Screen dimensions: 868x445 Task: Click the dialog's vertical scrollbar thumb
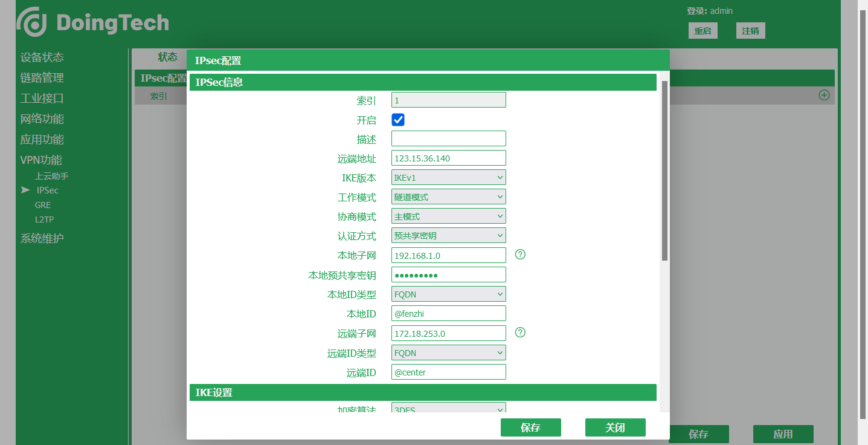(x=665, y=170)
